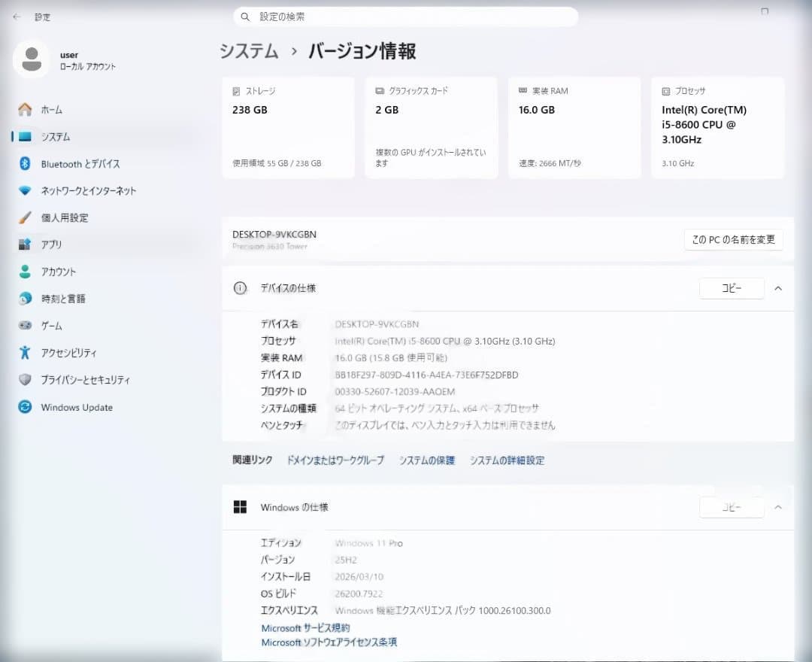Viewport: 812px width, 662px height.
Task: Open the ゲーム settings page
Action: point(52,325)
